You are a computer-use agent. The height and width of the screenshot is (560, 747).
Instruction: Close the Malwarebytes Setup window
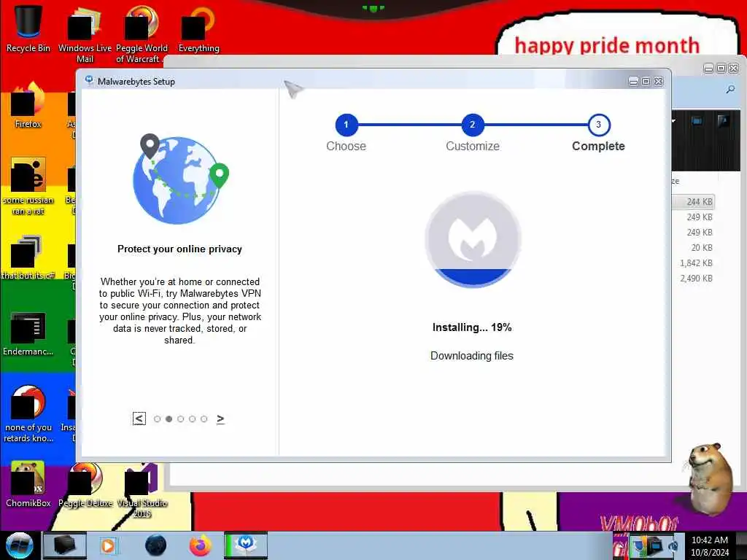[x=659, y=82]
